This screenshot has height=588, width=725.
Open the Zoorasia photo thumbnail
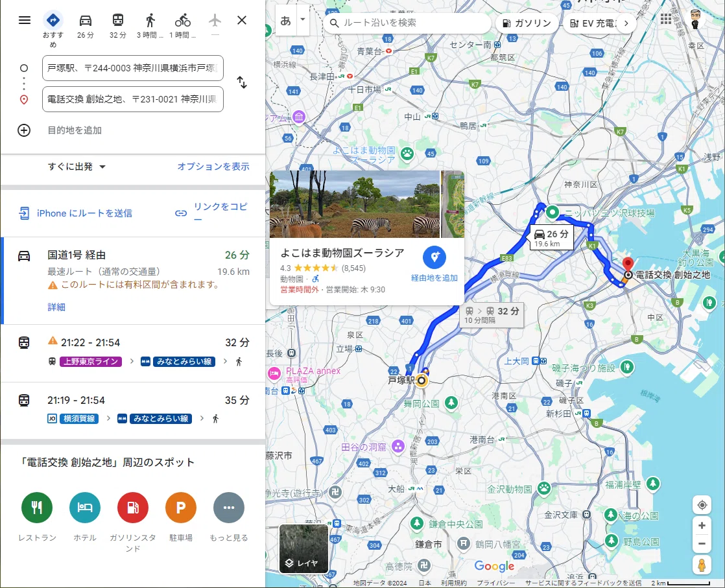coord(355,204)
